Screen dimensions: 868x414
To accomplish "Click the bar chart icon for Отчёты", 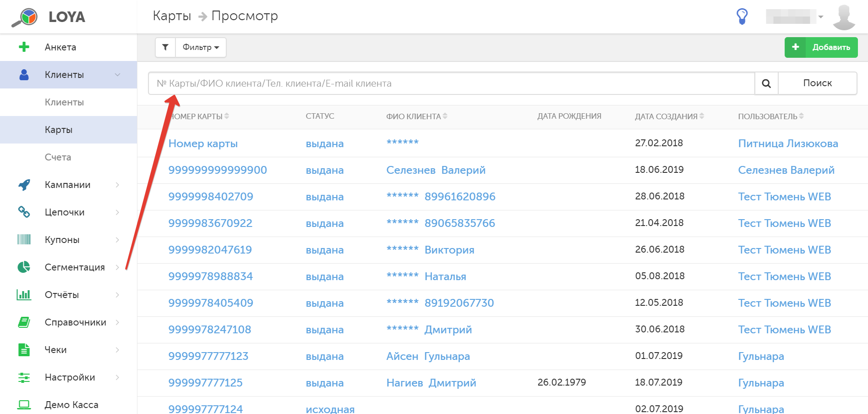I will point(24,294).
